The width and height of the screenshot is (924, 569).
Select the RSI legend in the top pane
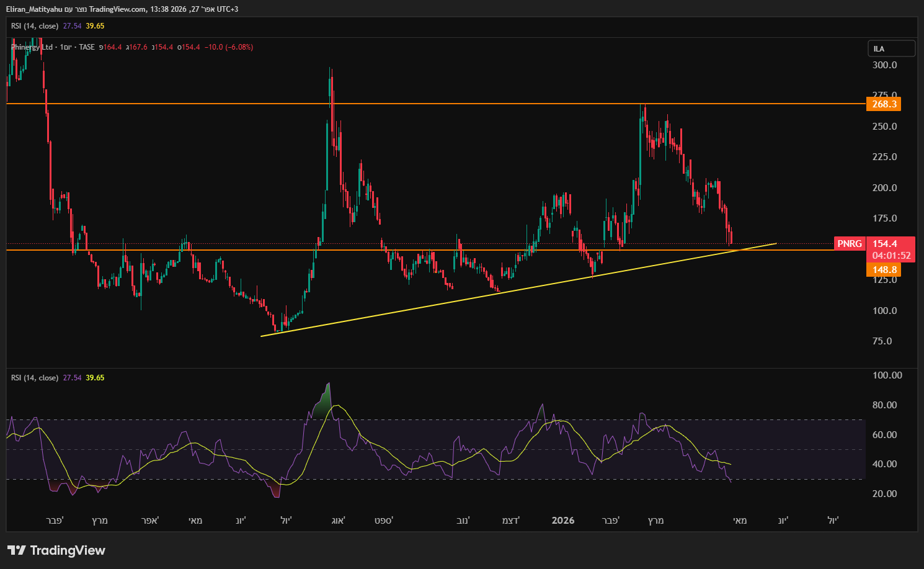[x=35, y=26]
